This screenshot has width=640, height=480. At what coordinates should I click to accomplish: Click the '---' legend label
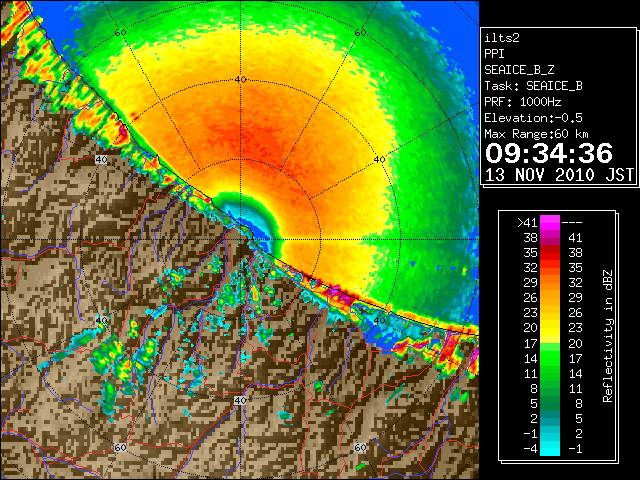coord(572,222)
